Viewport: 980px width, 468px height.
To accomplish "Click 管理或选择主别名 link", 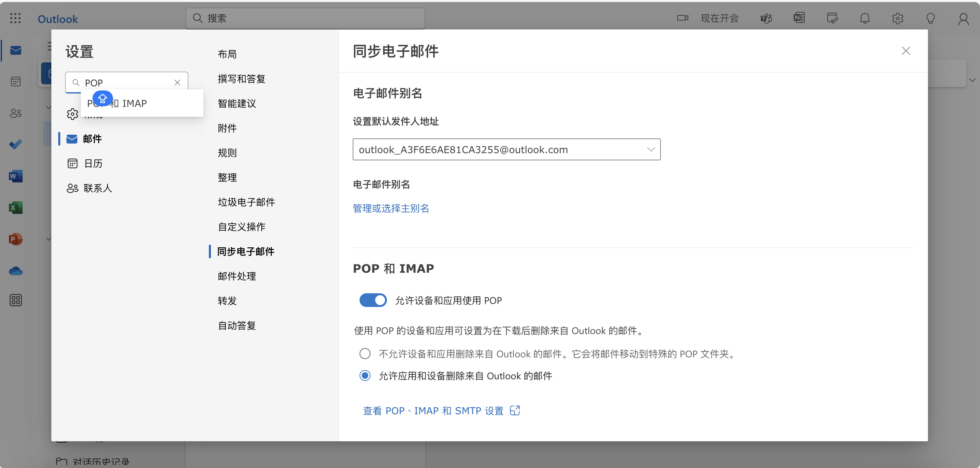I will (391, 208).
